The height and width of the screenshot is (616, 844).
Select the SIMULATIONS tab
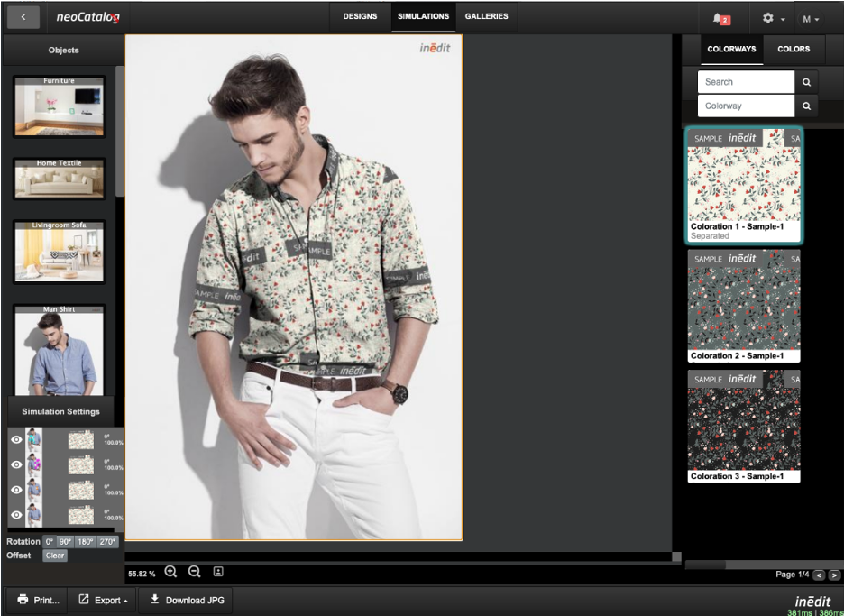[x=423, y=17]
